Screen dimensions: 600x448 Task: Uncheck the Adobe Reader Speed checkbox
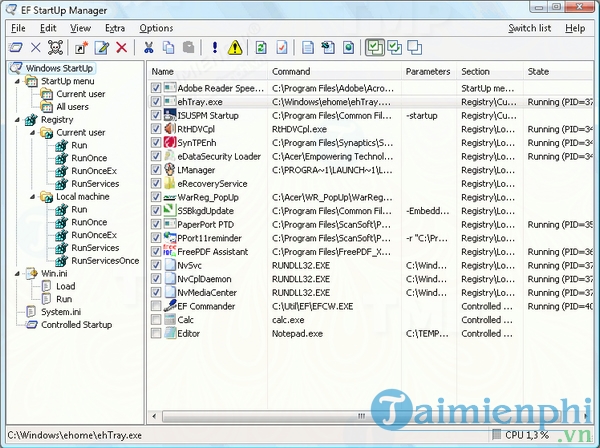156,88
